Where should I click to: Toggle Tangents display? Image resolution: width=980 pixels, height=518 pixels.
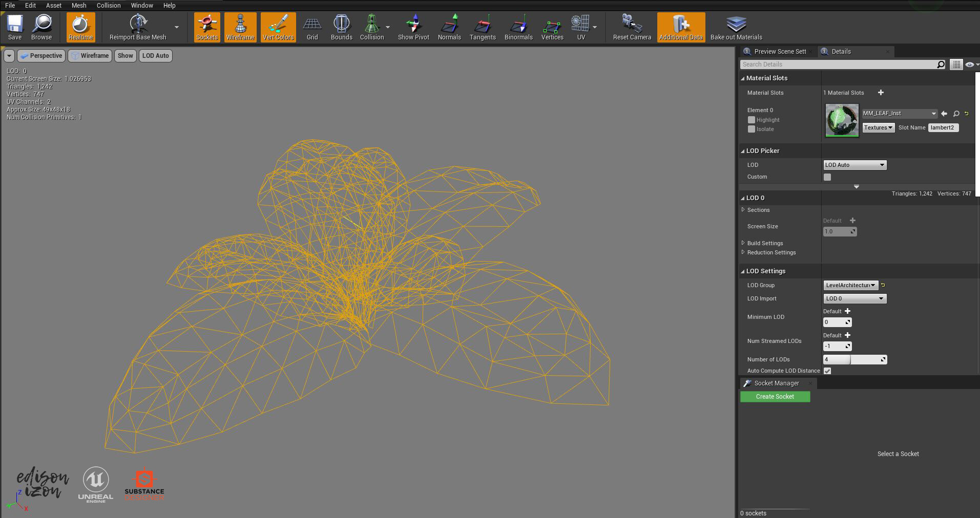482,27
